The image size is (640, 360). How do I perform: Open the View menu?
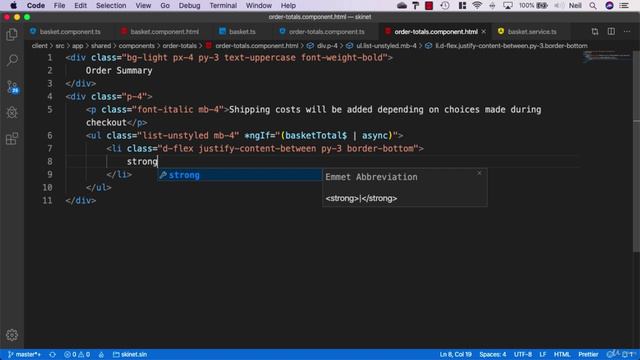point(143,5)
